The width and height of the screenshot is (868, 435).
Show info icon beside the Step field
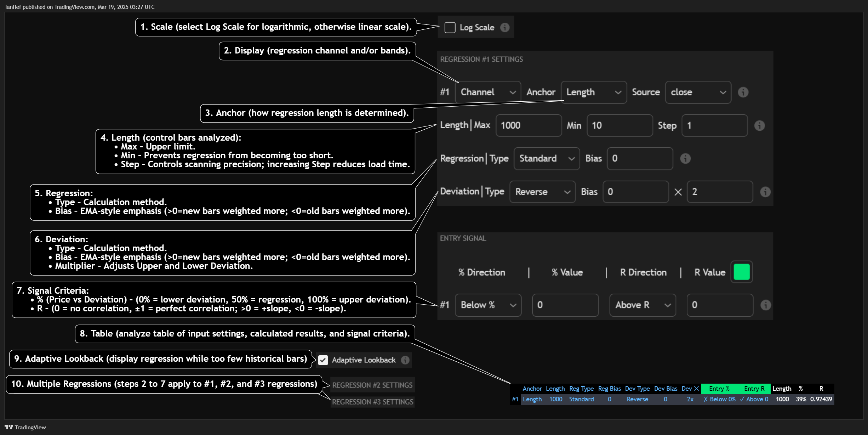(x=759, y=125)
